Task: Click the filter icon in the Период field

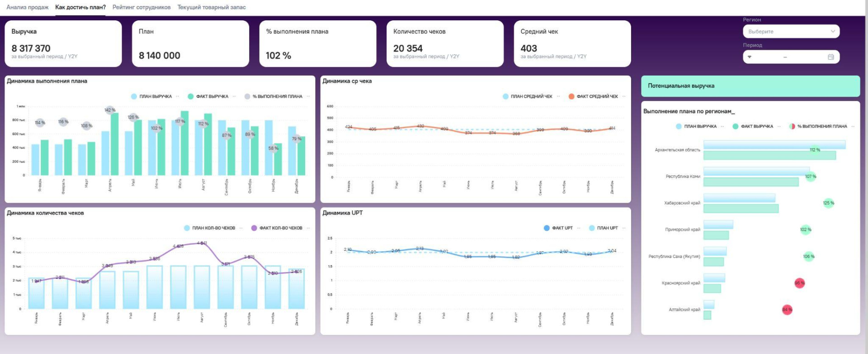Action: coord(750,57)
